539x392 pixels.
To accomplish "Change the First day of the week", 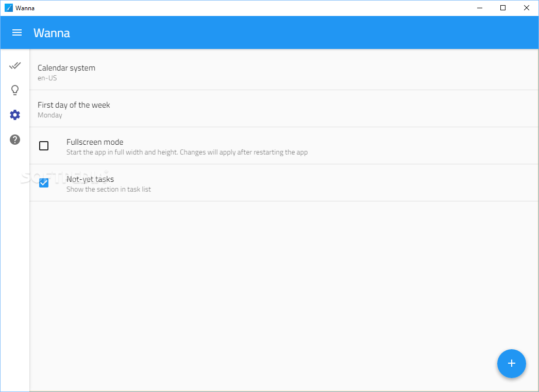I will pos(283,109).
